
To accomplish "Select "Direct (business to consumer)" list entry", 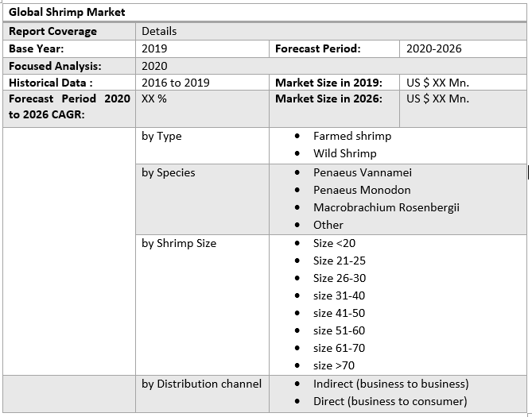I will (x=390, y=401).
